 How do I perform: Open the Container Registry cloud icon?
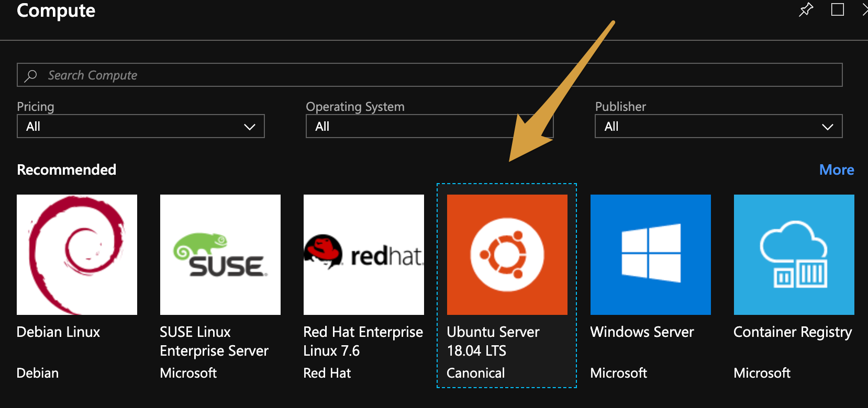(794, 255)
